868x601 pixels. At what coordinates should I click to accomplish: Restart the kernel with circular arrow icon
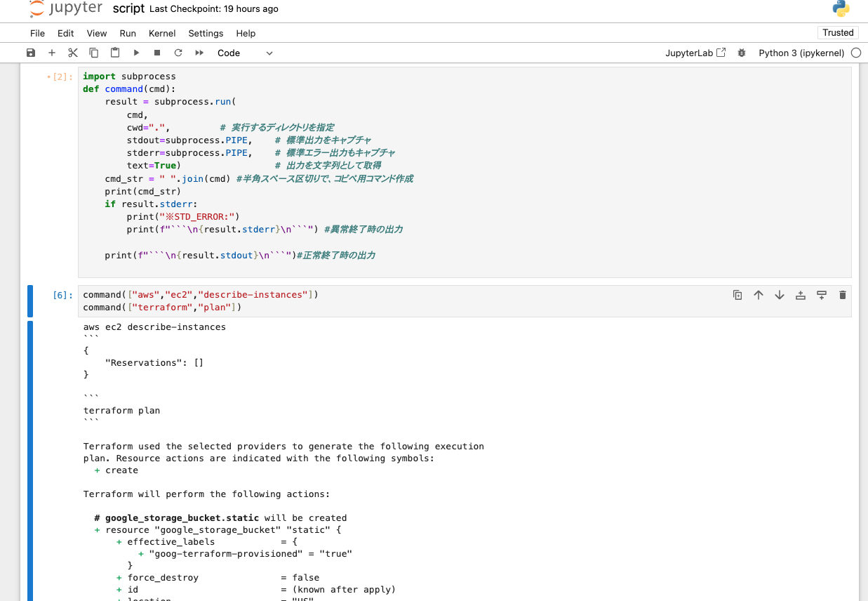click(178, 53)
